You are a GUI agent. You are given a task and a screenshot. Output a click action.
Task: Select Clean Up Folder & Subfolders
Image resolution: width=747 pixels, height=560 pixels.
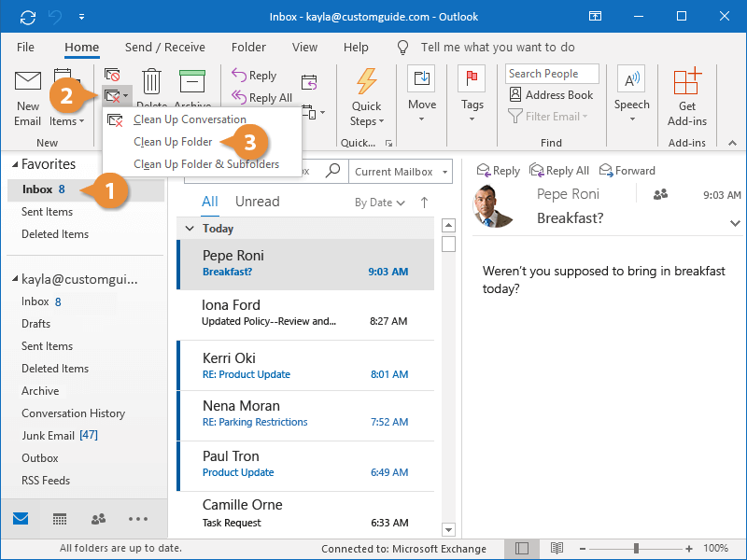(202, 164)
